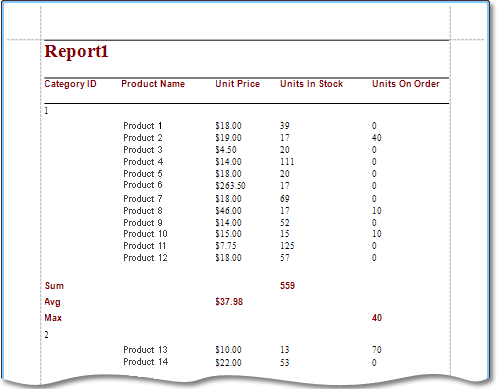Click the Max value 40

pos(377,318)
